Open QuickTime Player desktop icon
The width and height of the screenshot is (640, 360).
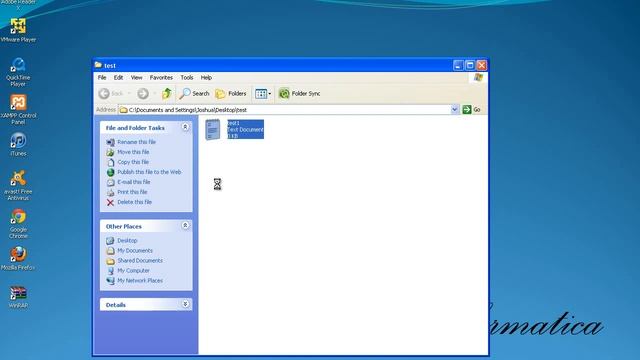tap(18, 72)
